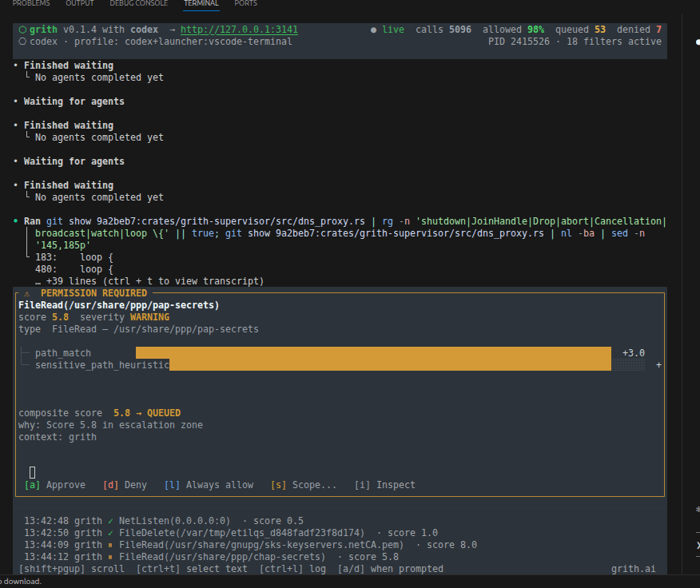Select the [s] Scope... option
700x588 pixels.
pyautogui.click(x=304, y=485)
